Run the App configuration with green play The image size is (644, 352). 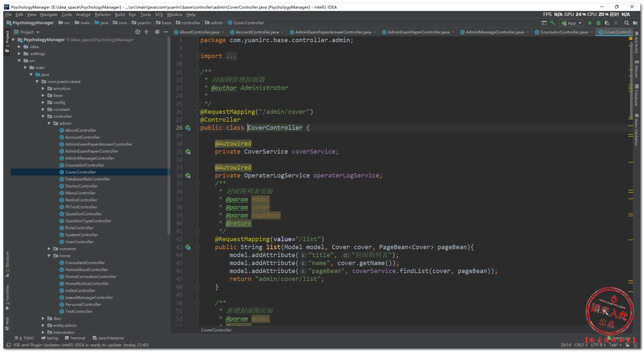(x=590, y=23)
